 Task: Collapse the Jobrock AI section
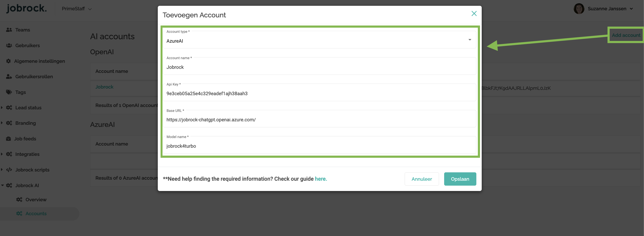[2, 185]
